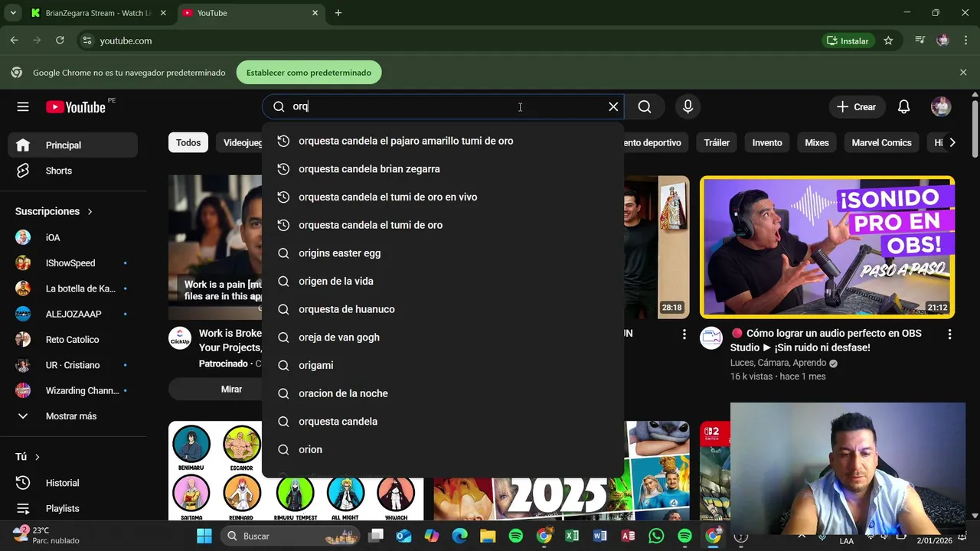Expand the Suscripciones section

point(54,211)
